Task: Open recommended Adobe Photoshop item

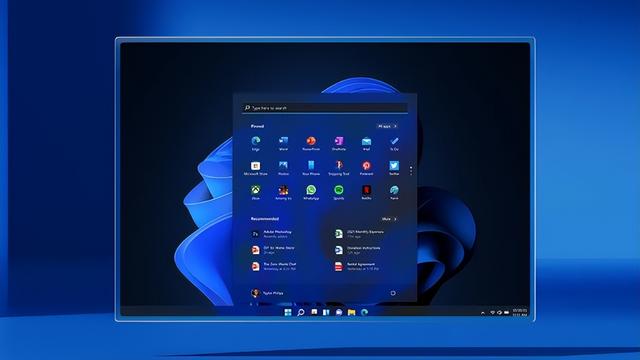Action: [272, 234]
